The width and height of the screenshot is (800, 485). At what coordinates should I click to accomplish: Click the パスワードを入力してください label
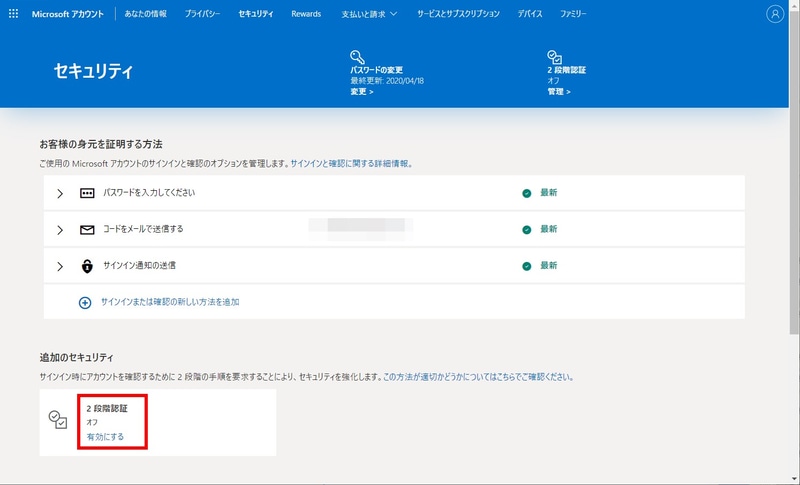click(149, 193)
